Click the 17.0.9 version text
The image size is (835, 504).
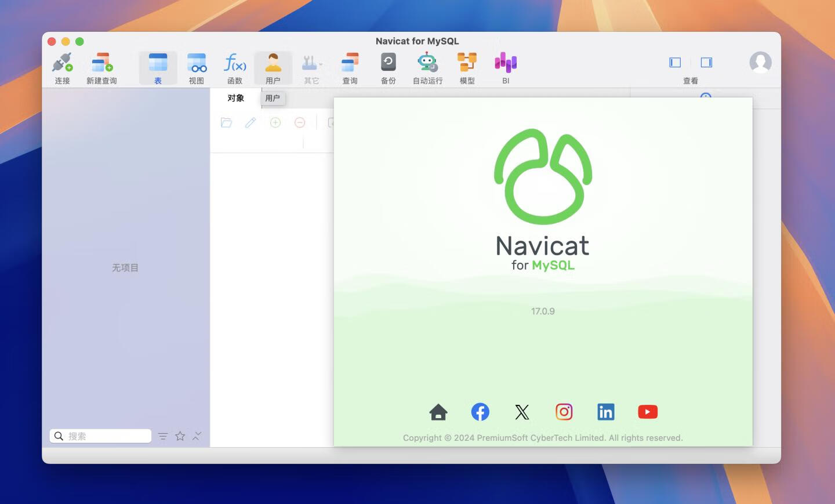tap(543, 311)
